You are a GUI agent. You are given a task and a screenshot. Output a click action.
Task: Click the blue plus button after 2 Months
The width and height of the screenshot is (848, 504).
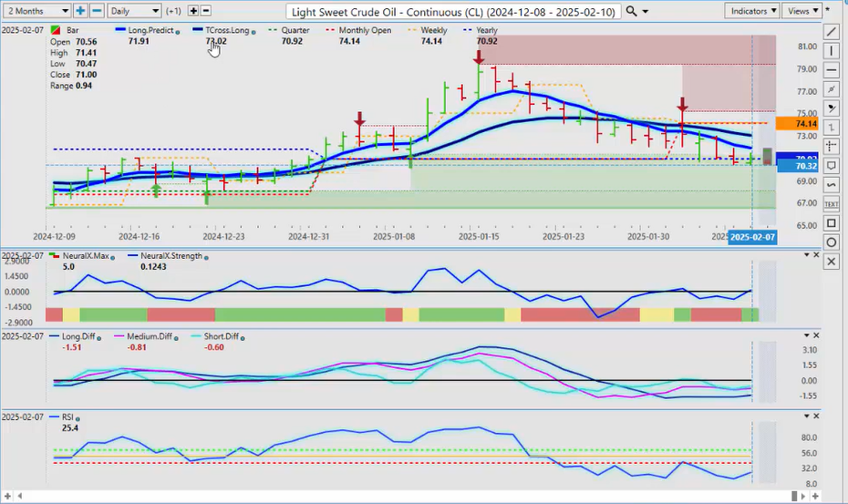click(80, 11)
